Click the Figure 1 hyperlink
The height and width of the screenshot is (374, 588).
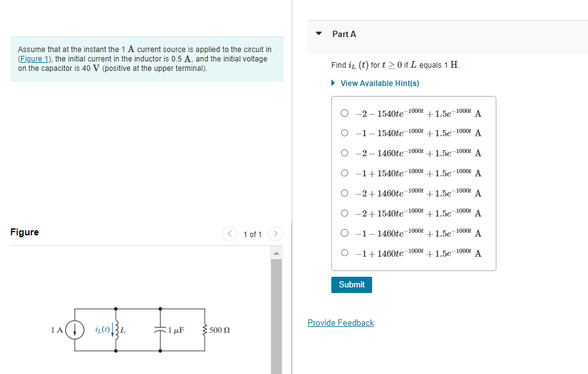35,58
